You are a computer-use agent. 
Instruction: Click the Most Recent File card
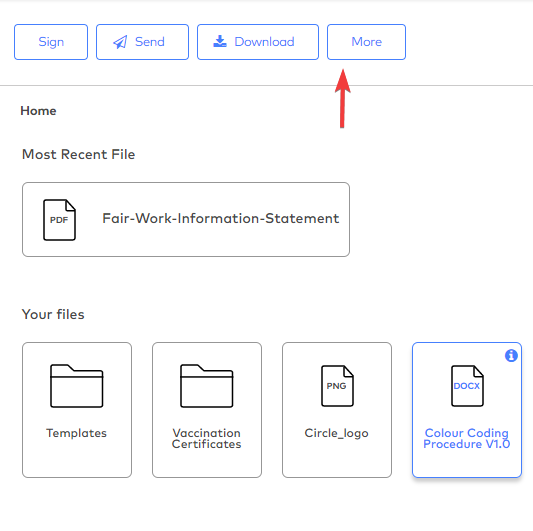point(186,220)
